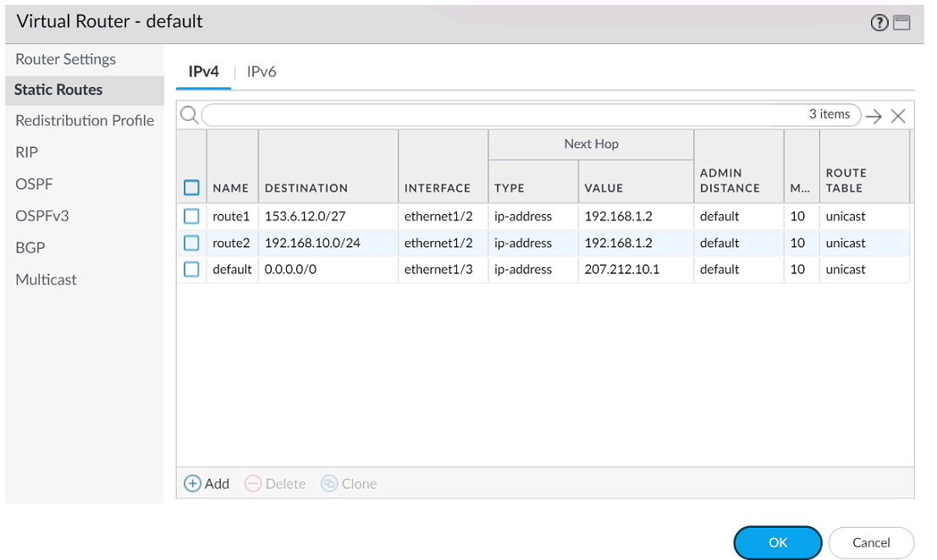
Task: Click the search magnifier icon
Action: tap(189, 115)
